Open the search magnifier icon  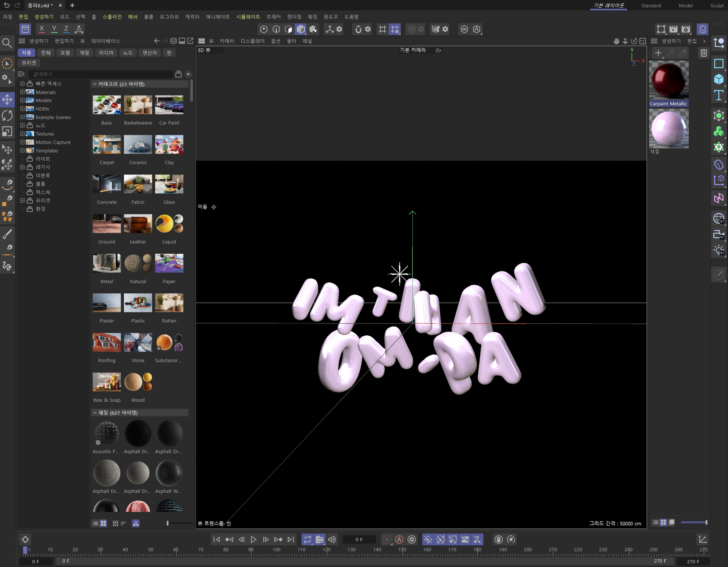[x=7, y=43]
